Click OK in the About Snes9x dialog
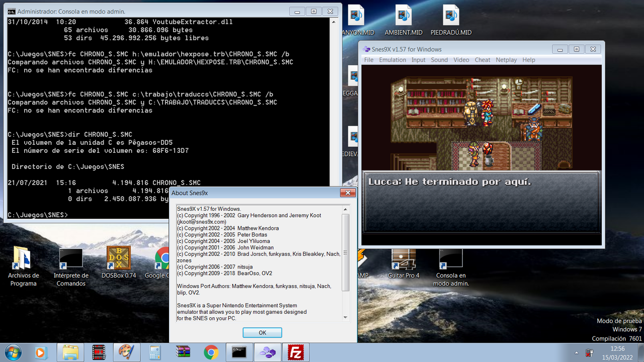644x362 pixels. (x=262, y=333)
